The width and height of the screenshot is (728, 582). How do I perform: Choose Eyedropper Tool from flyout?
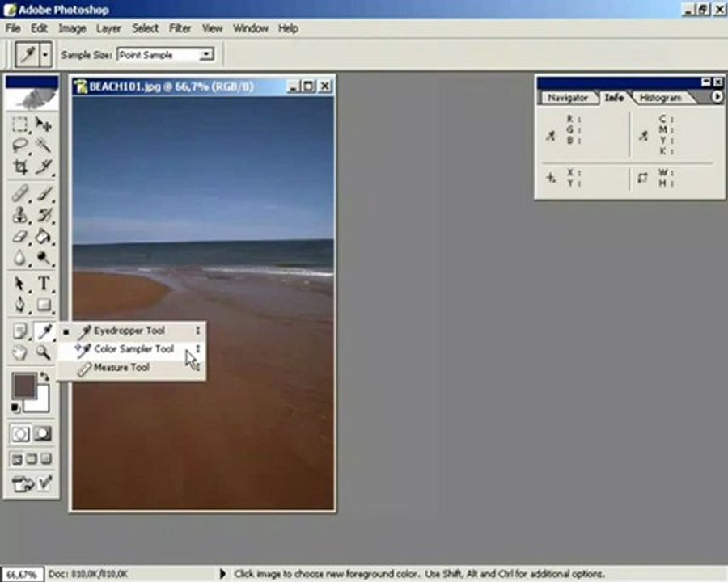click(x=131, y=331)
